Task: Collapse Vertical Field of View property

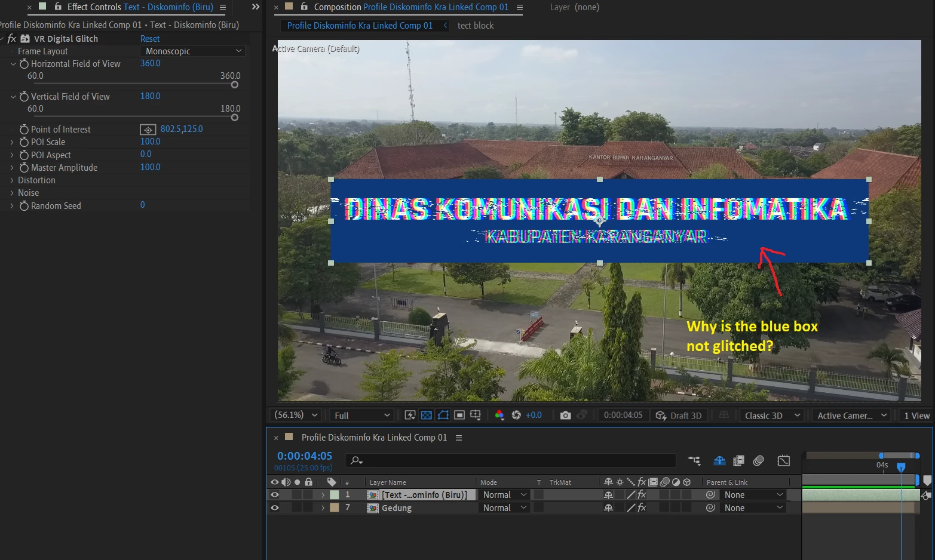Action: (x=13, y=97)
